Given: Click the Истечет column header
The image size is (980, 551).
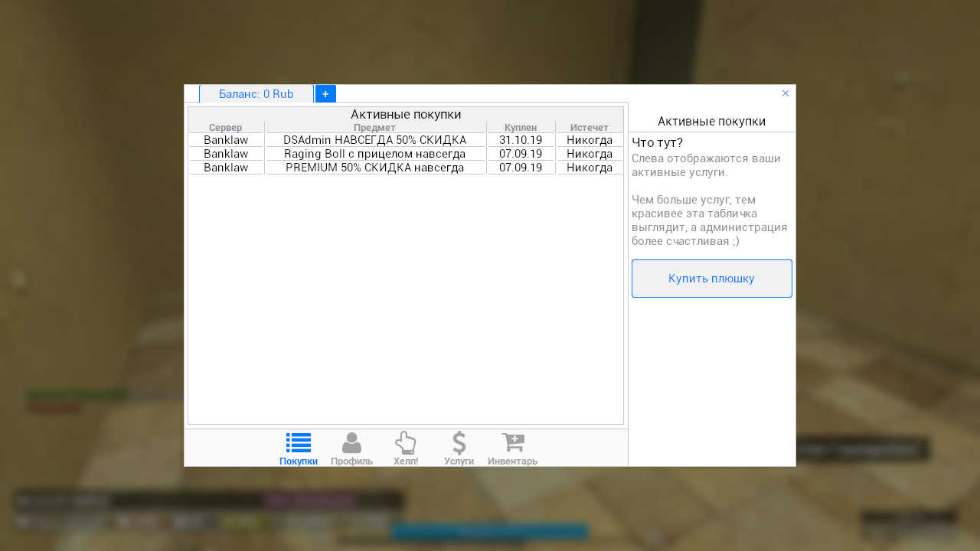Looking at the screenshot, I should (x=589, y=128).
